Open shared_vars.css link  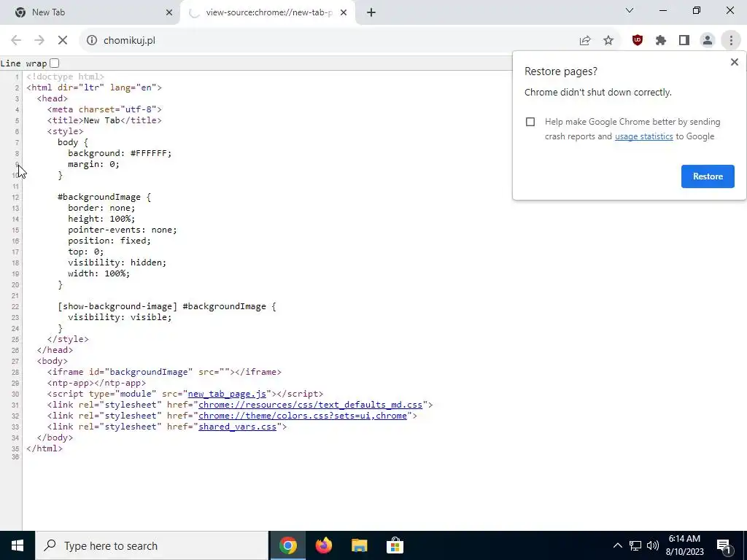click(237, 427)
